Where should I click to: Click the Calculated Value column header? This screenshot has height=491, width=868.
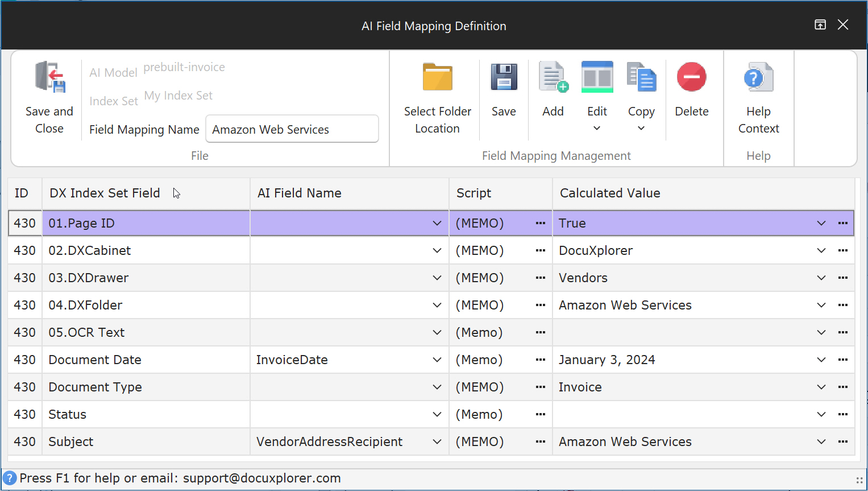610,193
